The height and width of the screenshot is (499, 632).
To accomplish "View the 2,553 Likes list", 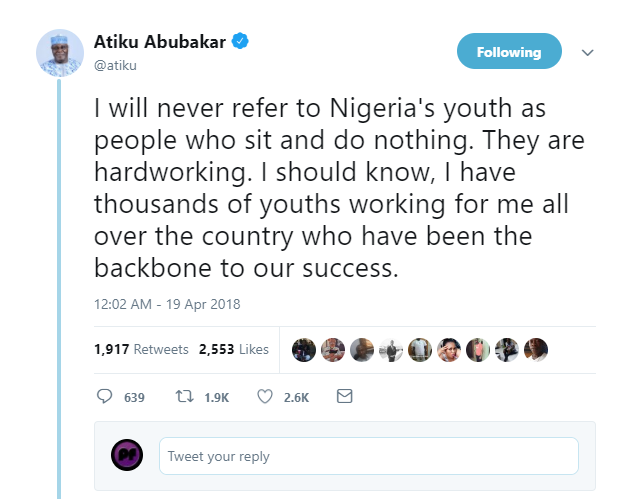I will (x=234, y=349).
